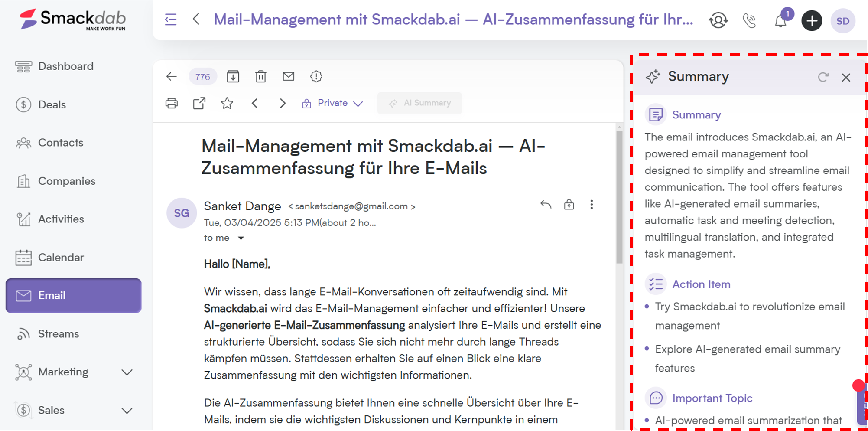The height and width of the screenshot is (431, 868).
Task: Expand the Sales menu chevron
Action: coord(127,410)
